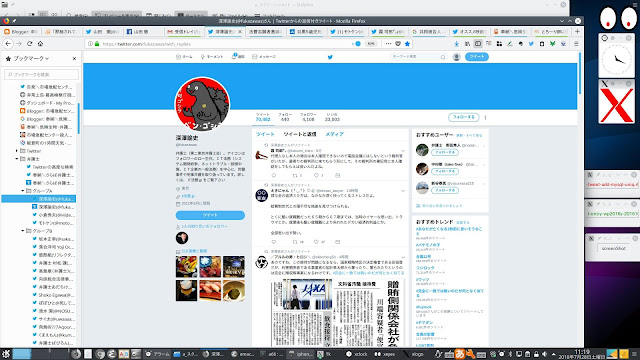
Task: Show site security info from the padlock
Action: pos(97,44)
